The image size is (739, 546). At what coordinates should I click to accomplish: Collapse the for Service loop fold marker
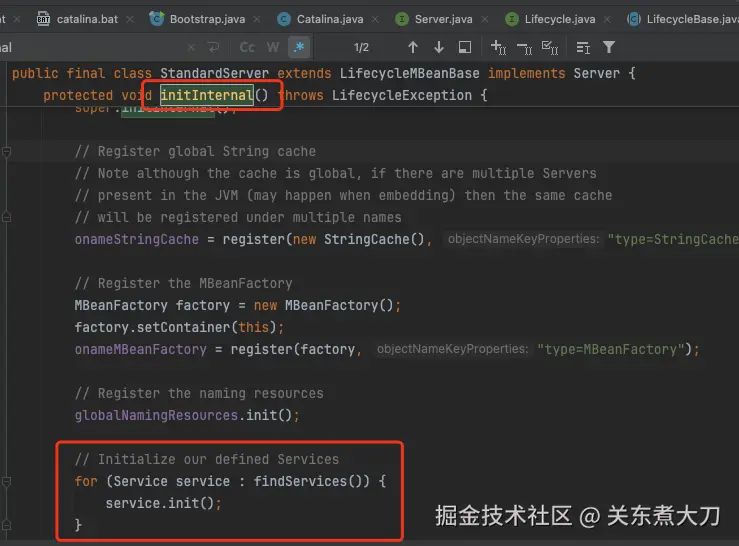coord(6,481)
